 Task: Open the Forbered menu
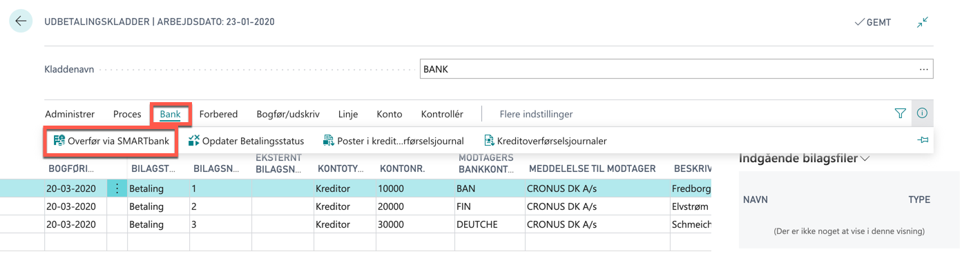[x=218, y=114]
